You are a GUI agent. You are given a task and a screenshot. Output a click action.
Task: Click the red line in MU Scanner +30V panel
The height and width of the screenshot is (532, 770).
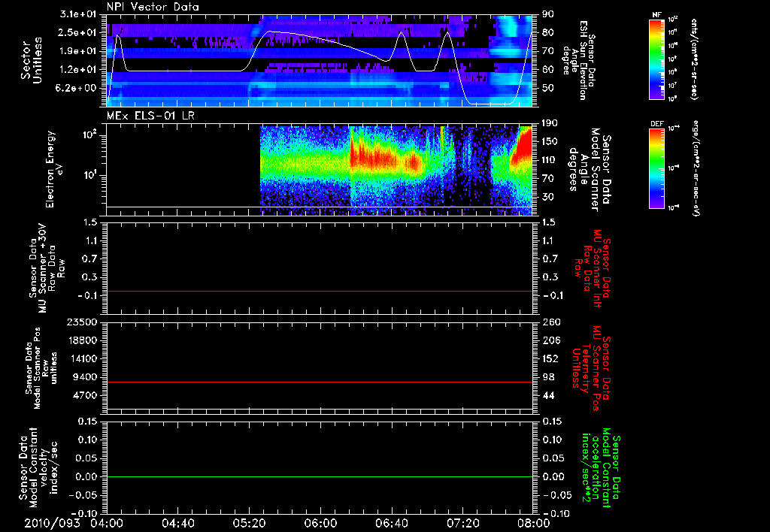pyautogui.click(x=320, y=292)
